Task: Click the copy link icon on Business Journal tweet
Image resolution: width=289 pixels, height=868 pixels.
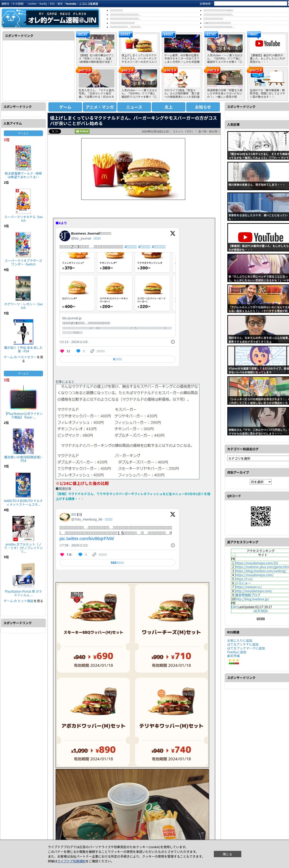Action: [x=92, y=351]
